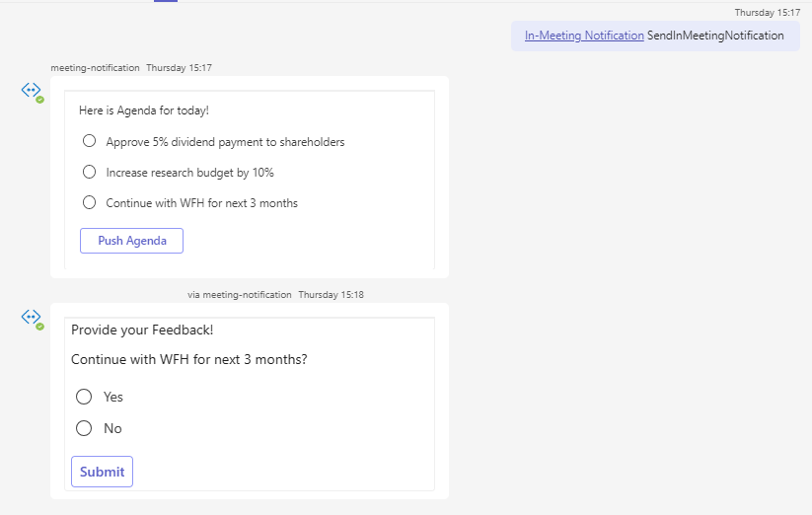812x515 pixels.
Task: Click the bot avatar beside the agenda card
Action: point(31,91)
